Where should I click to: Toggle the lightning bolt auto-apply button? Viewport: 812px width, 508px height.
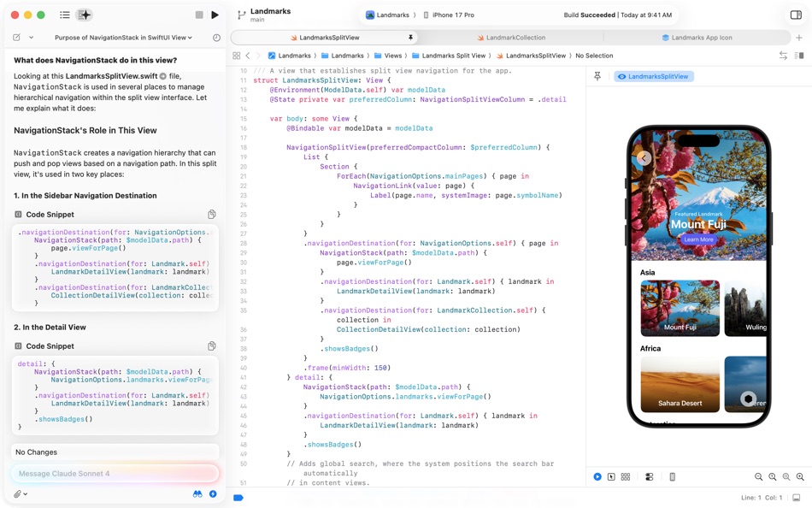[x=213, y=494]
